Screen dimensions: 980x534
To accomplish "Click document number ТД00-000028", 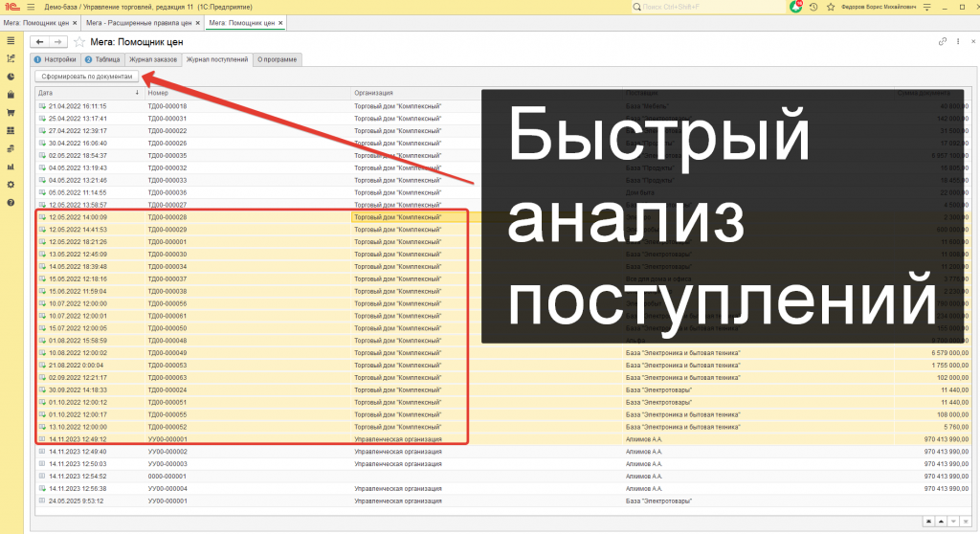I will point(167,217).
